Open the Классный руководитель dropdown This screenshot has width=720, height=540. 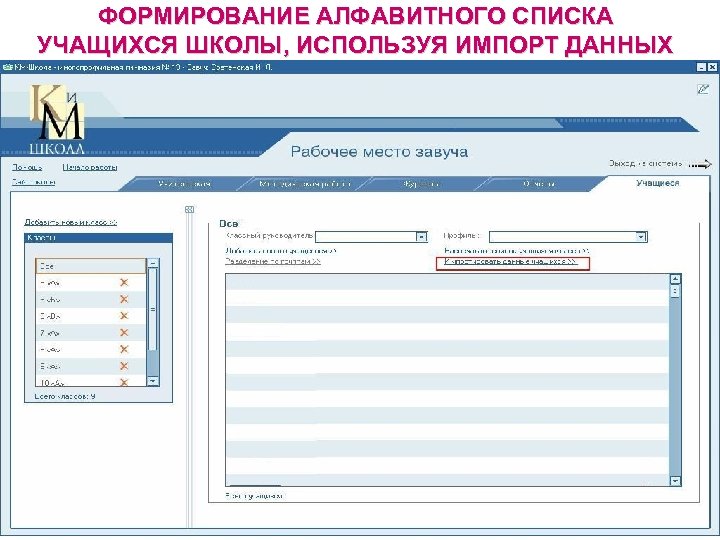pos(421,236)
